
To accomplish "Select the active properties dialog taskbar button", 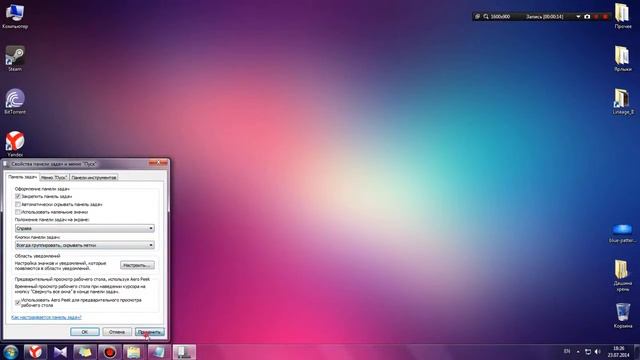I will pyautogui.click(x=184, y=352).
